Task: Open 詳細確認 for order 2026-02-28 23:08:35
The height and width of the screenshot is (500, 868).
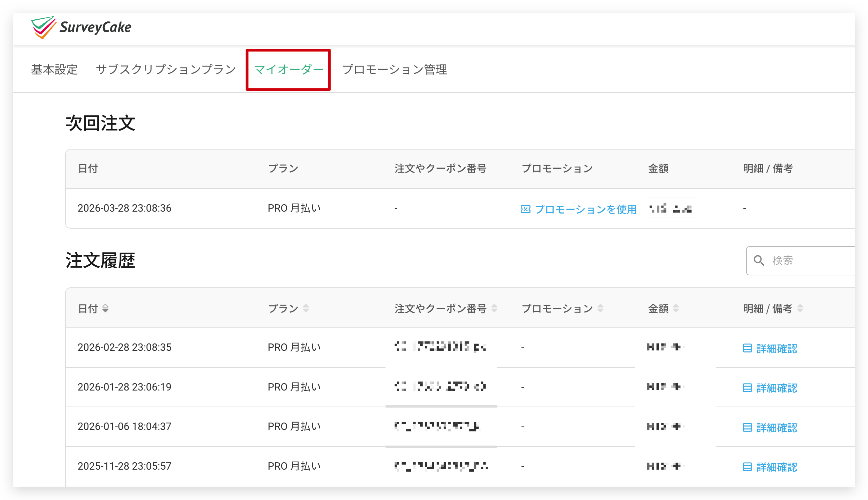Action: click(x=777, y=348)
